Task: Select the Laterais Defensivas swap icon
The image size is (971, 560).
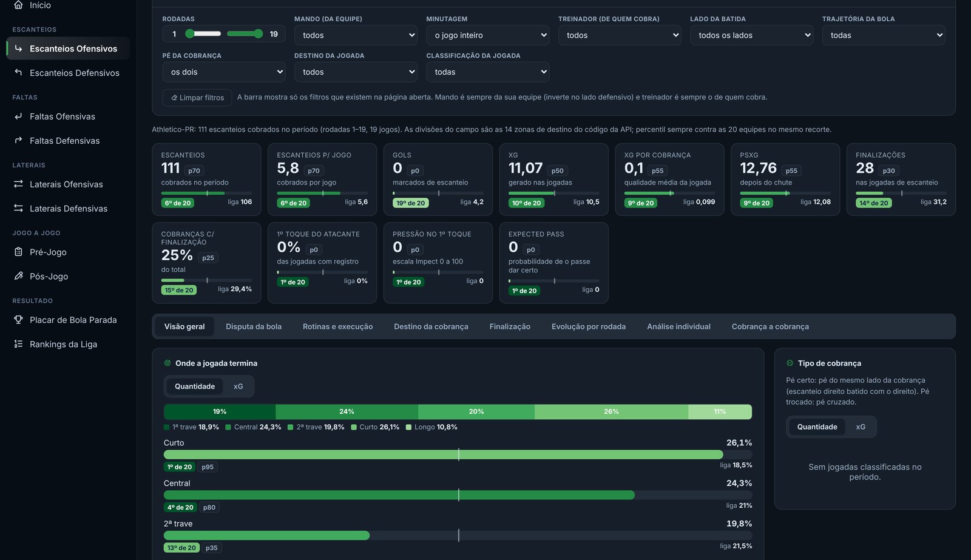Action: pos(18,209)
